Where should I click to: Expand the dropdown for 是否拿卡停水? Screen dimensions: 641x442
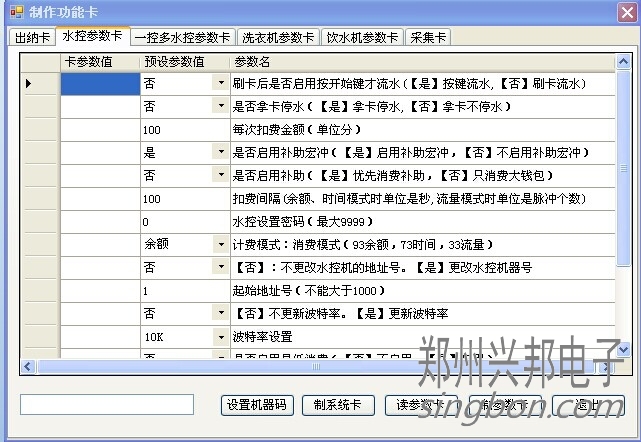[220, 106]
